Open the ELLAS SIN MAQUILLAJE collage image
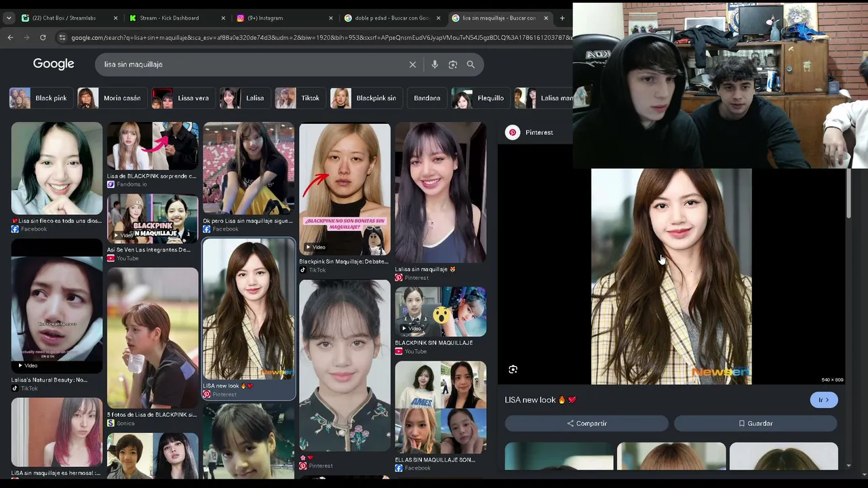Image resolution: width=868 pixels, height=488 pixels. 441,407
